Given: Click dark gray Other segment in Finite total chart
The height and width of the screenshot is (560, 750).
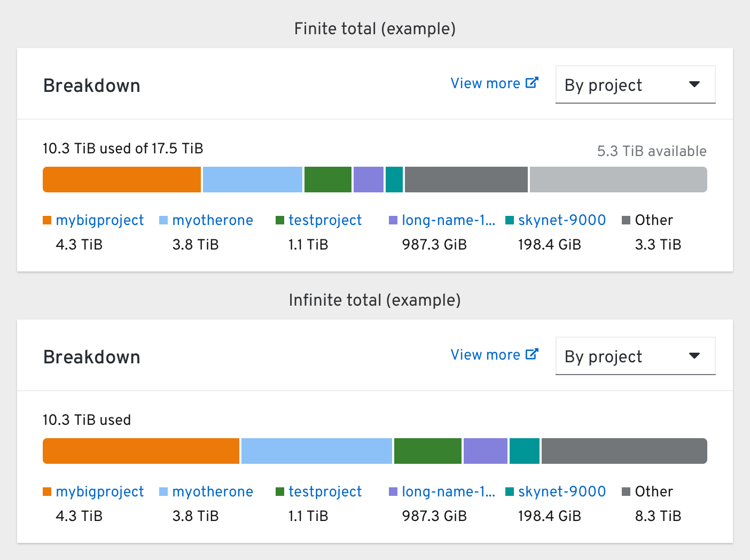Looking at the screenshot, I should click(466, 180).
